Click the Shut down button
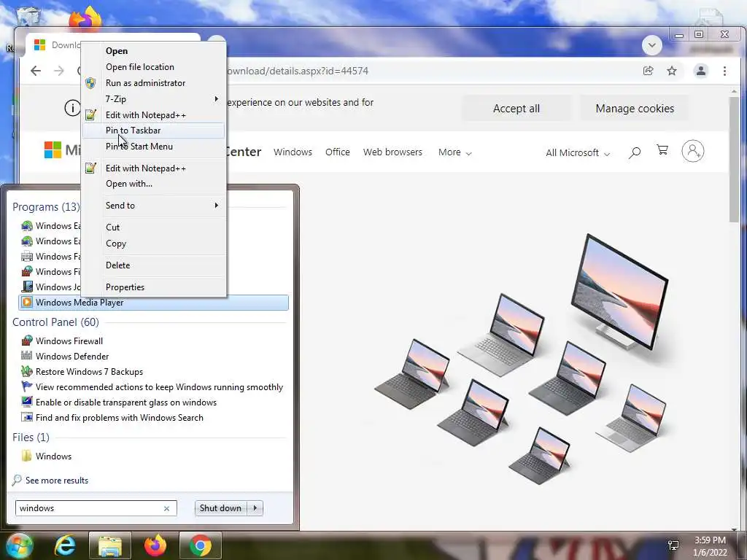This screenshot has height=560, width=747. coord(220,508)
